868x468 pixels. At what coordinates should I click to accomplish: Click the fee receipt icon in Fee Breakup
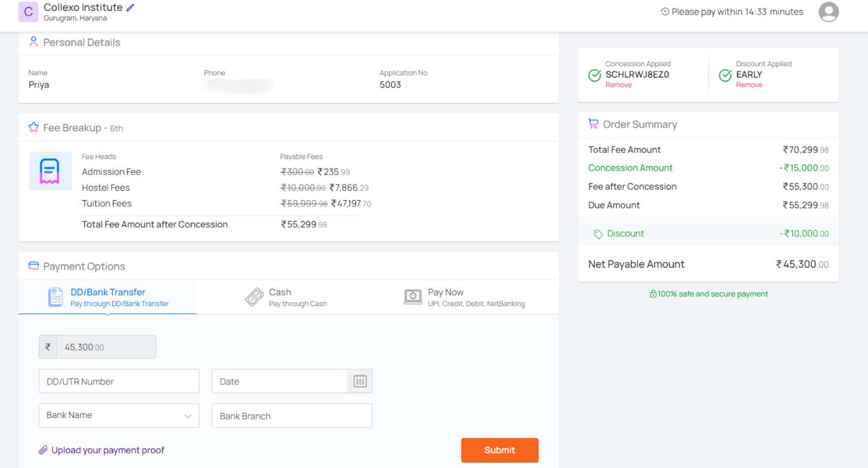click(50, 171)
